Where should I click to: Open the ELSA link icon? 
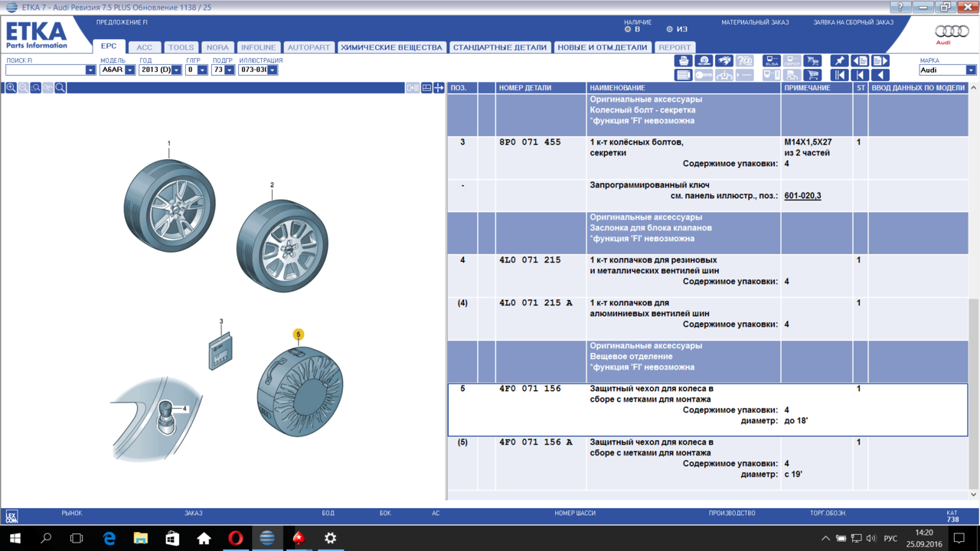[x=772, y=60]
